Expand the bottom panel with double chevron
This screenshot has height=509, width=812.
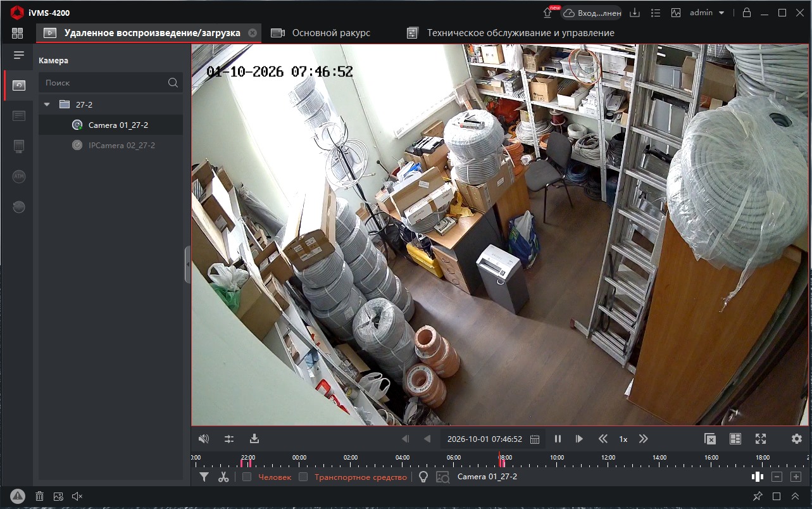796,496
